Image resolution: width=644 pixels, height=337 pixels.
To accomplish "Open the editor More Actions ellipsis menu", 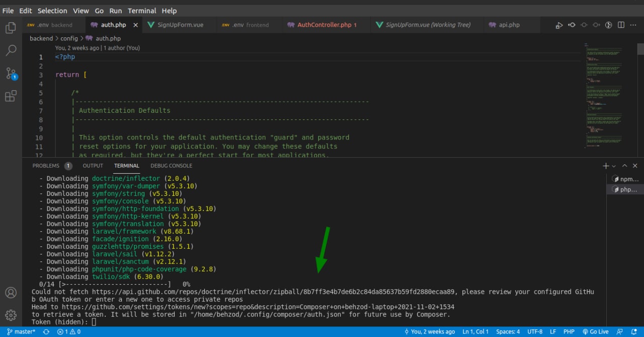I will point(633,25).
